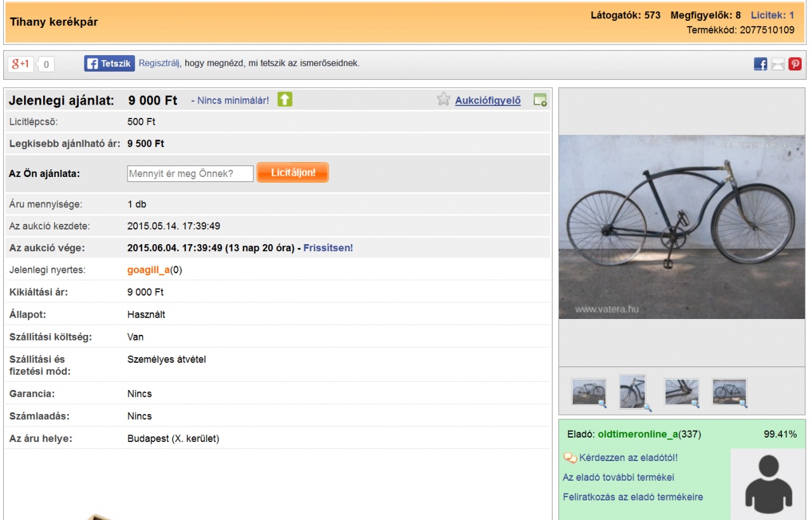Click the bid amount input field

click(x=190, y=173)
